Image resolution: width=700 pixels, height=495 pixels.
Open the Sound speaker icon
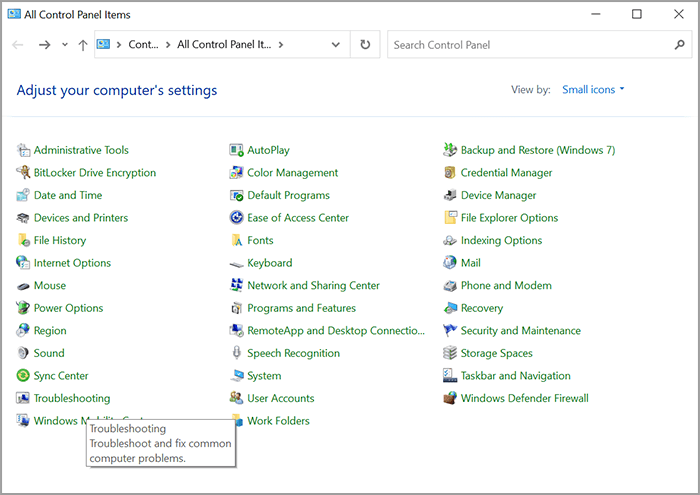(x=23, y=353)
